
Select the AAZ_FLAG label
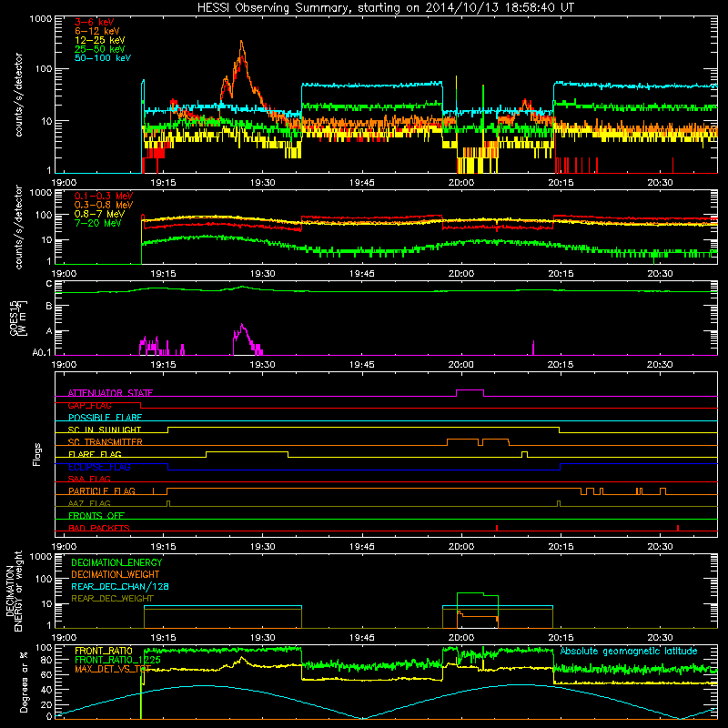[x=89, y=503]
